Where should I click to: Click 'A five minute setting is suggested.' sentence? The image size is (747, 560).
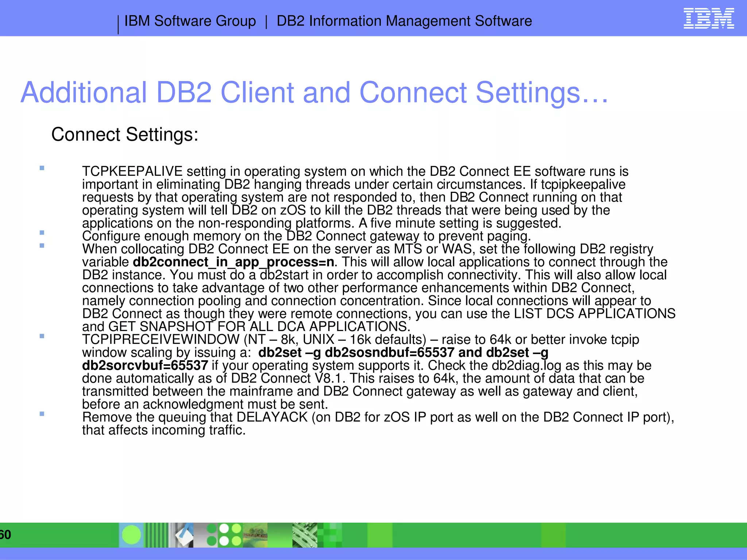[x=460, y=223]
